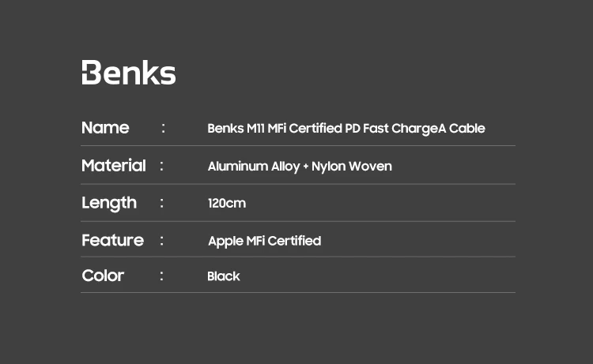Viewport: 593px width, 364px height.
Task: Select the Length label
Action: [109, 203]
